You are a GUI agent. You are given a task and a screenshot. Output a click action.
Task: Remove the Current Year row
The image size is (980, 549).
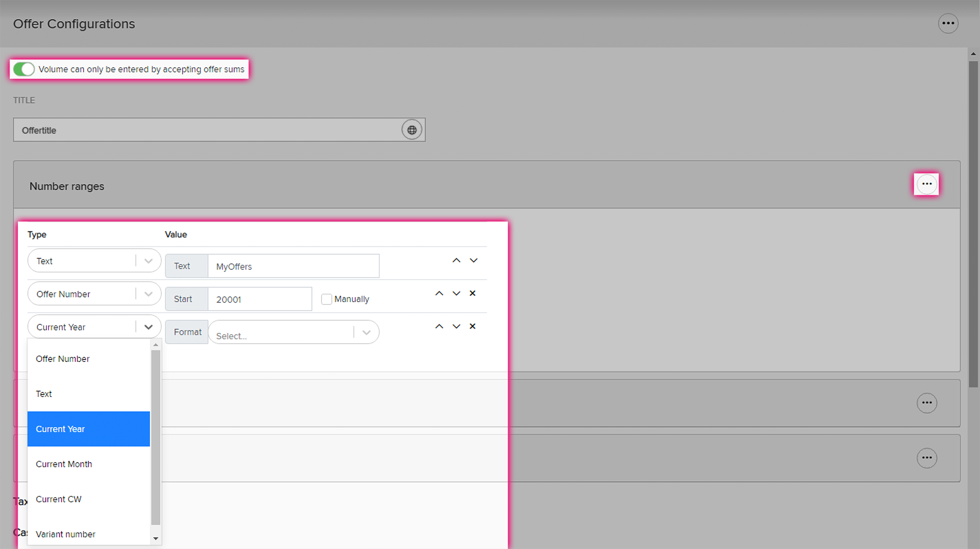(472, 326)
